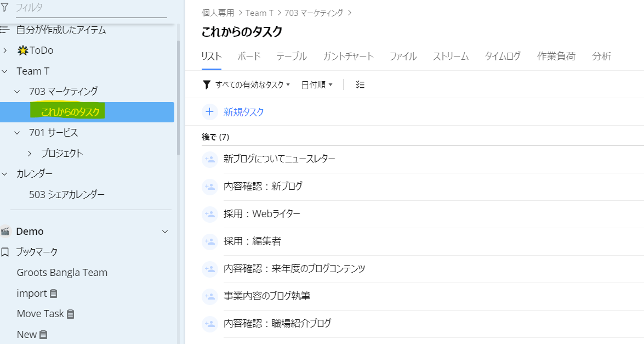Click the star emoji icon next to ToDo
This screenshot has width=644, height=344.
22,50
